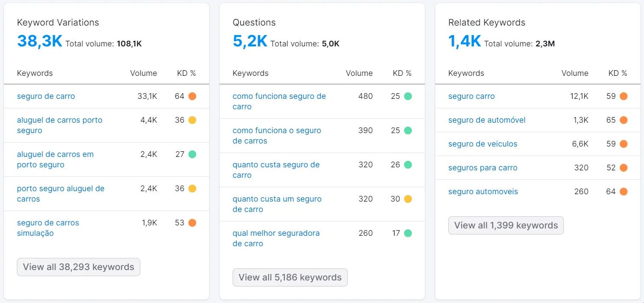Select 'quanto custa um seguro de carro'

click(277, 204)
